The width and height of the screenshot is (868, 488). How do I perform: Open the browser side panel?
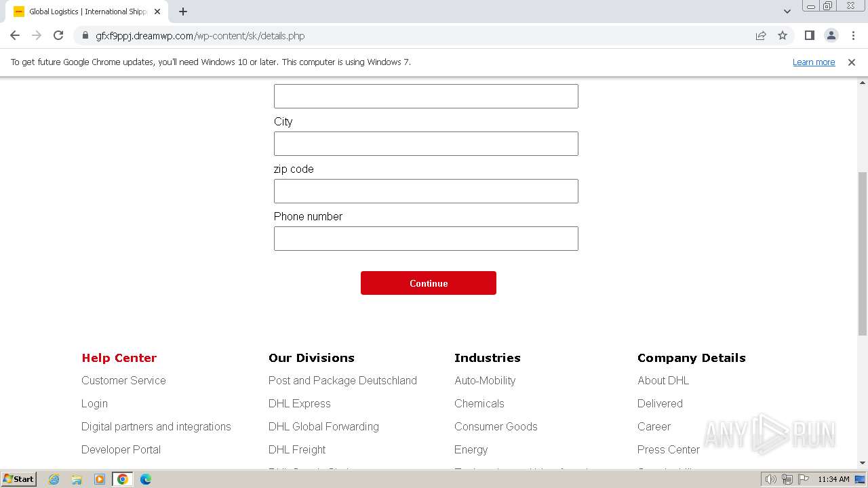point(809,36)
